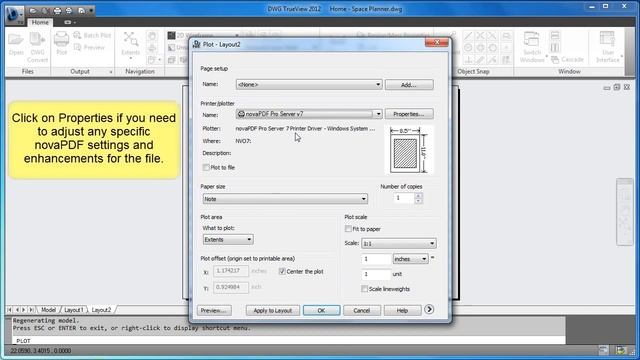640x360 pixels.
Task: Click the coordinates readout in status bar
Action: tap(40, 351)
